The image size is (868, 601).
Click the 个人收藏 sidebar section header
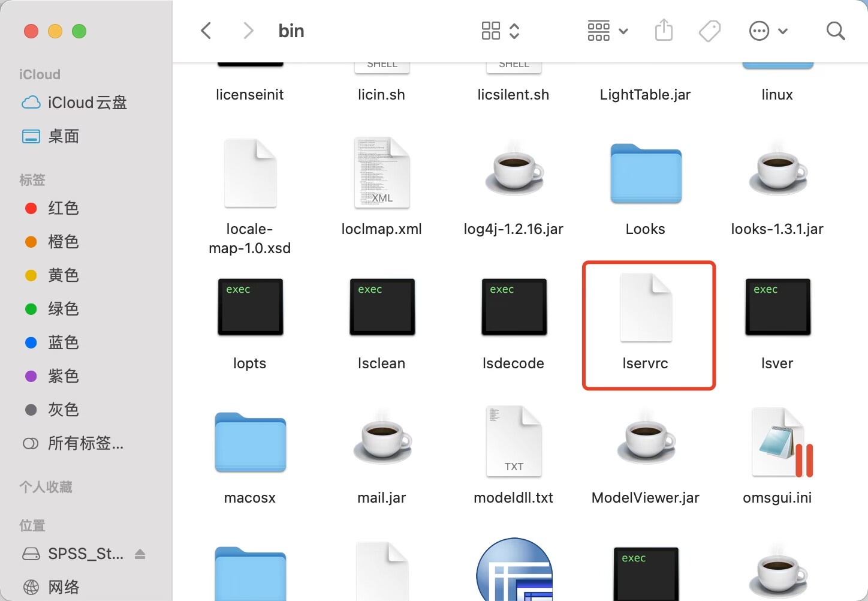(46, 487)
